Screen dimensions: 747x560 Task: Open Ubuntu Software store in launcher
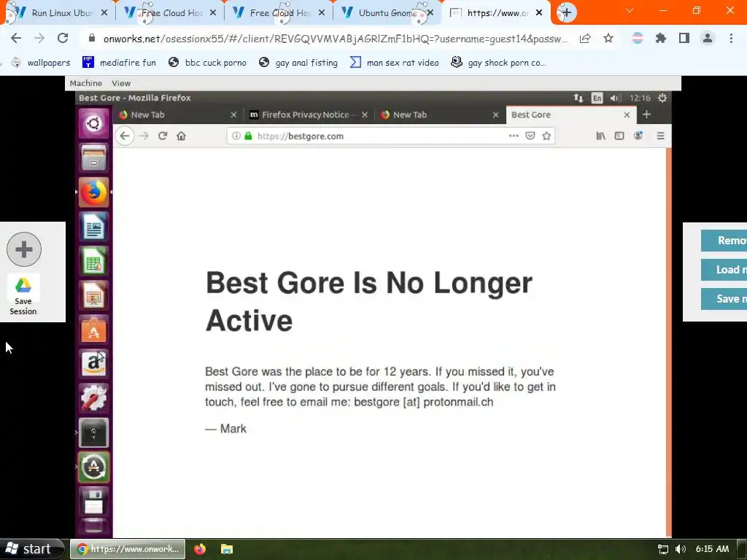click(x=93, y=330)
